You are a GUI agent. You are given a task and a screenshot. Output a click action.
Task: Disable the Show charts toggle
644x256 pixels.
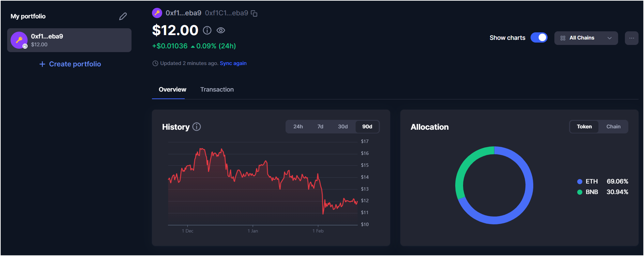[x=539, y=37]
